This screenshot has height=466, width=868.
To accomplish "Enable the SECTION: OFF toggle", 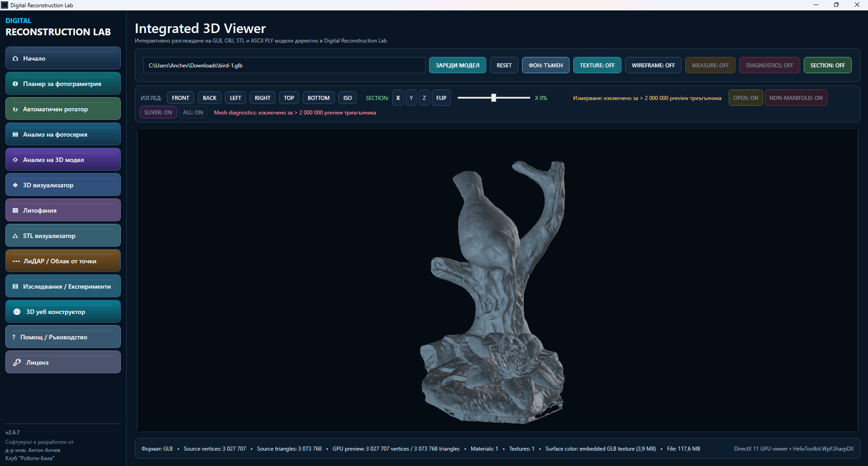I will [x=827, y=65].
